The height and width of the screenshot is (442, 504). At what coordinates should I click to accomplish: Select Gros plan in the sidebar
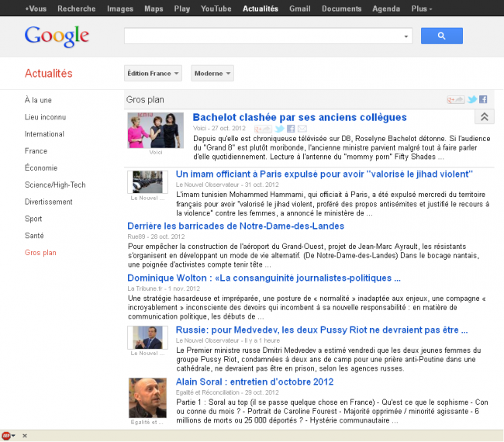[x=40, y=253]
